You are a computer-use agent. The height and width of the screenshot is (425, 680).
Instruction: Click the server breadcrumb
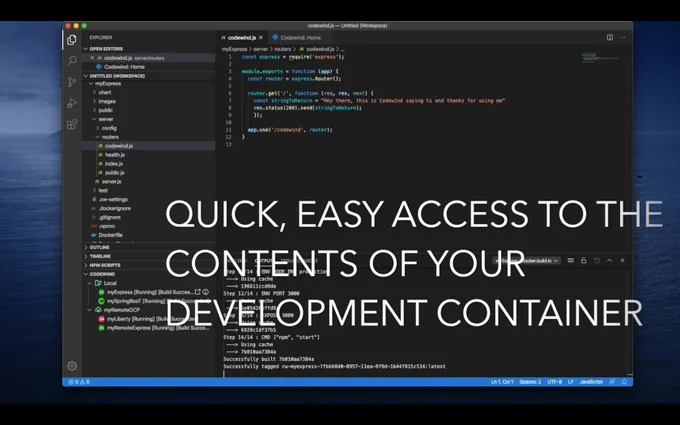261,49
